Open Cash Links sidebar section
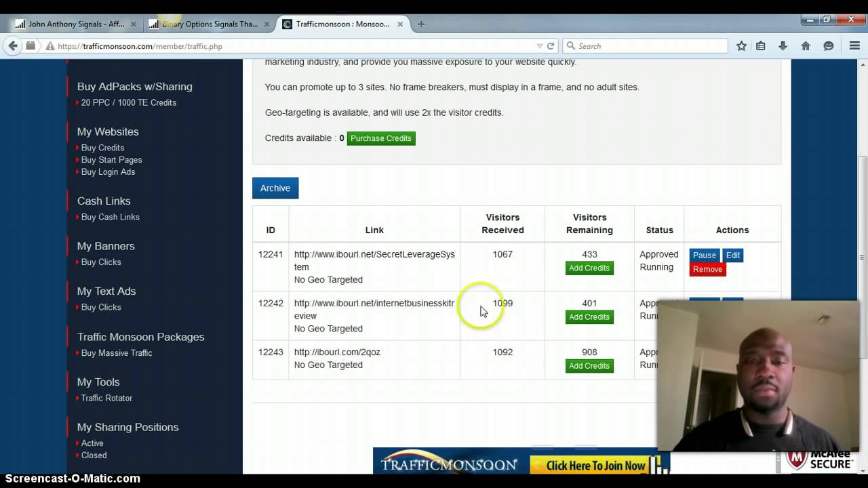This screenshot has width=868, height=488. click(104, 201)
